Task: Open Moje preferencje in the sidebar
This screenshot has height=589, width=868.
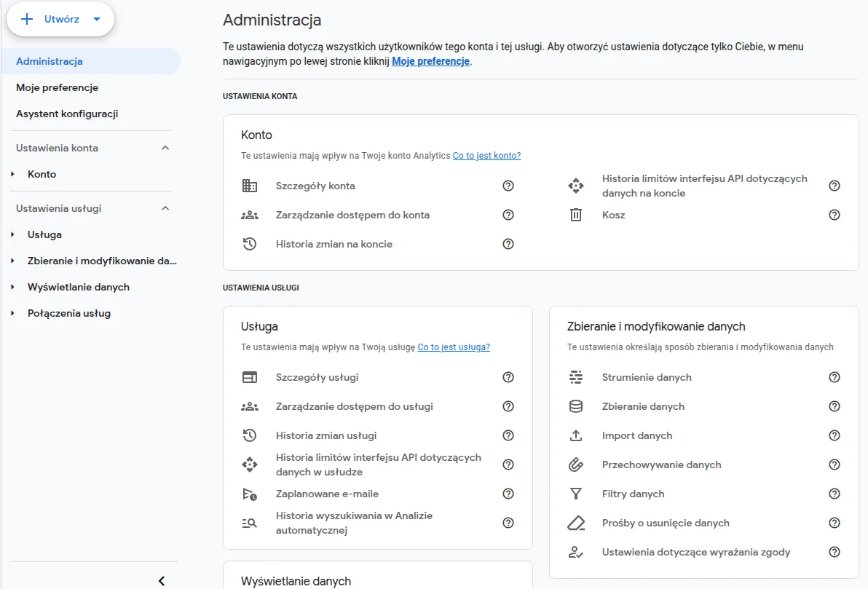Action: 57,87
